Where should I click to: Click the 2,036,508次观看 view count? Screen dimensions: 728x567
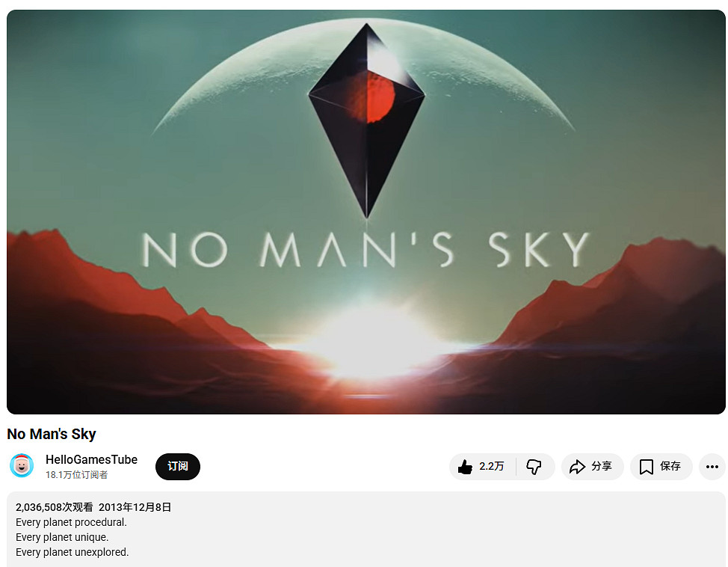coord(55,507)
